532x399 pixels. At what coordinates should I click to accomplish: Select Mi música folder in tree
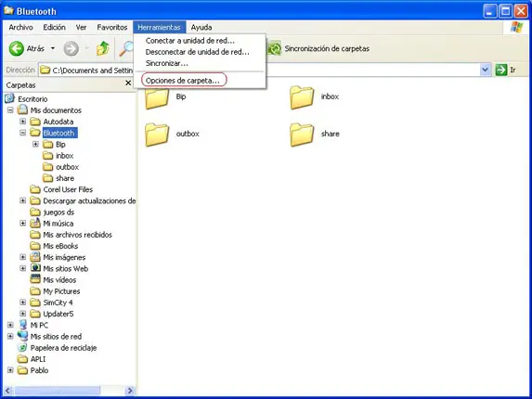[x=58, y=224]
